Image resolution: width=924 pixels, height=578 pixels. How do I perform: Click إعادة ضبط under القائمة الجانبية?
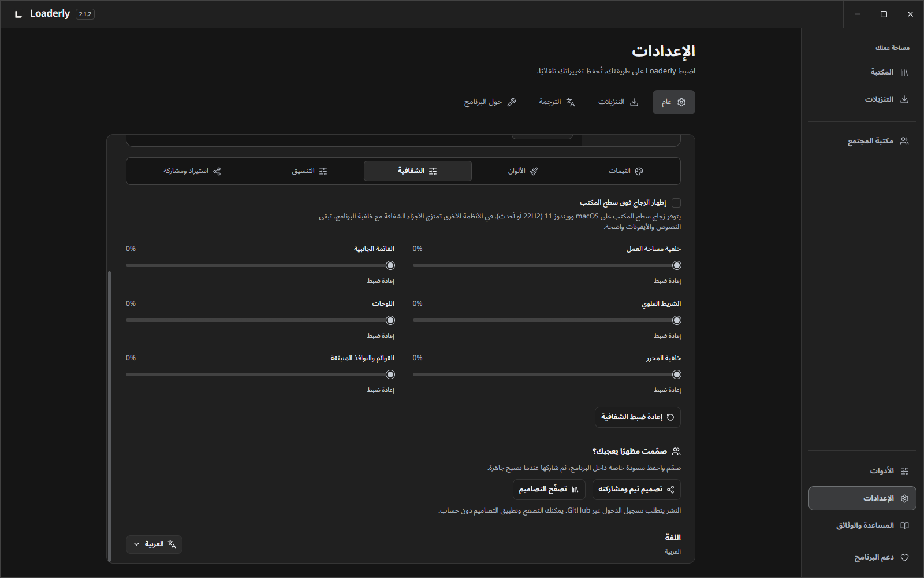[x=381, y=281]
